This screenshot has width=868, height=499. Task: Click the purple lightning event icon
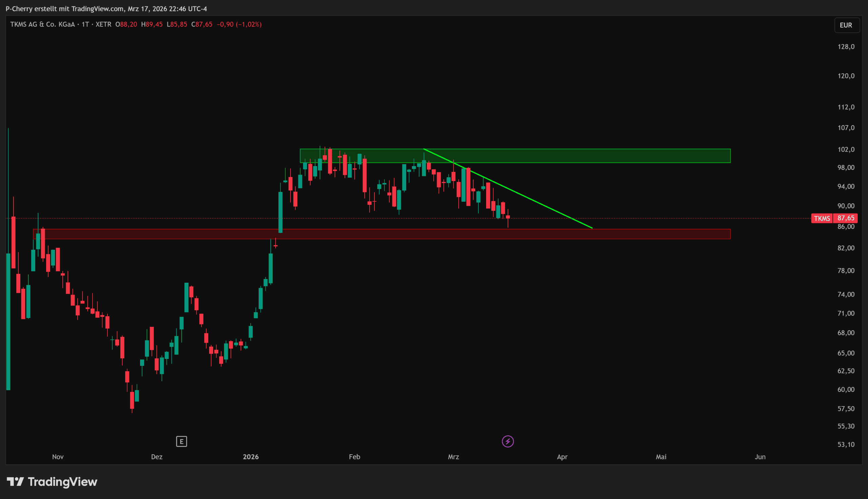coord(508,441)
